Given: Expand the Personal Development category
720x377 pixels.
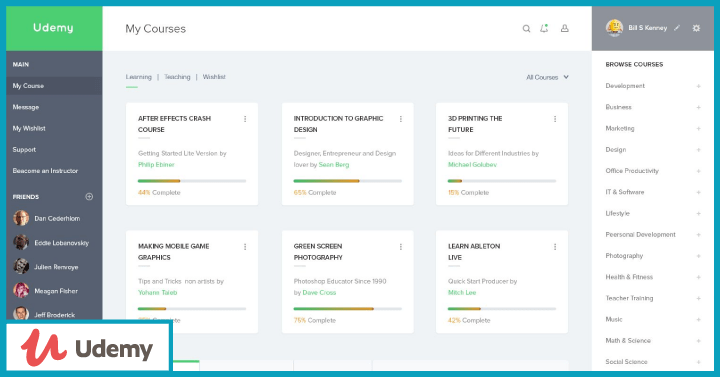Looking at the screenshot, I should point(698,235).
